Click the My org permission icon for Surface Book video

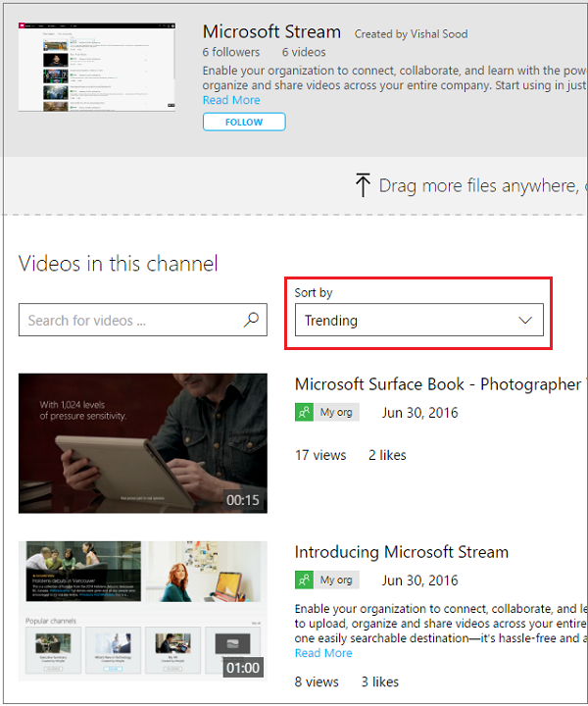(x=304, y=412)
